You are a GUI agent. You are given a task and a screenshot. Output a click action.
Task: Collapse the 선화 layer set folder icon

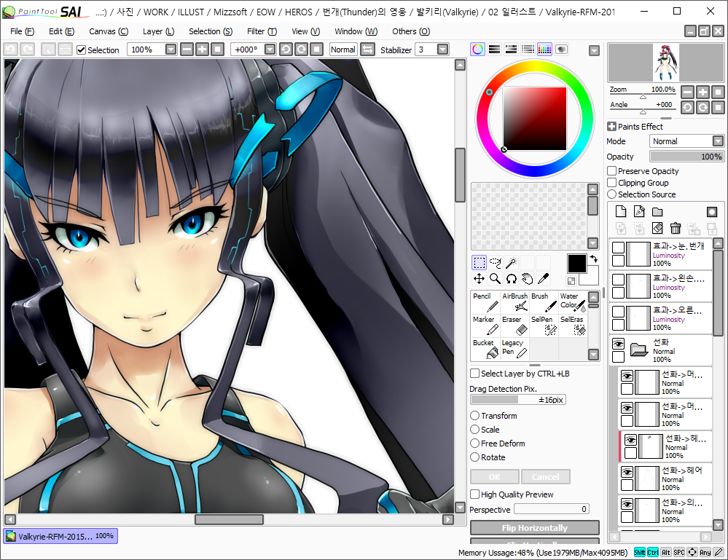click(639, 350)
